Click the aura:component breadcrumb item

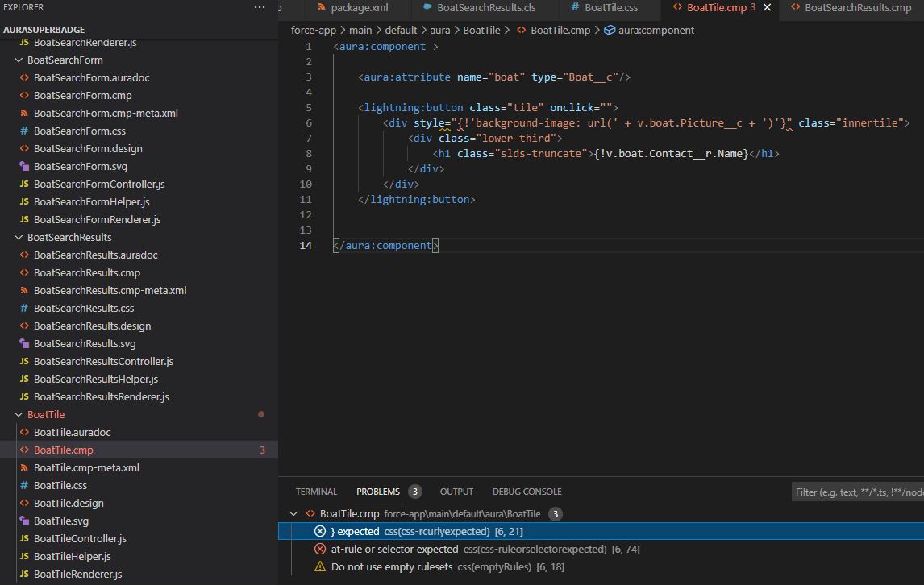(660, 30)
